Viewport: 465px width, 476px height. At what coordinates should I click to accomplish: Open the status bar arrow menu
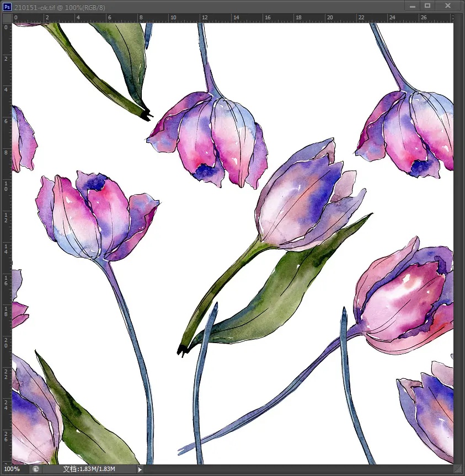click(x=140, y=469)
